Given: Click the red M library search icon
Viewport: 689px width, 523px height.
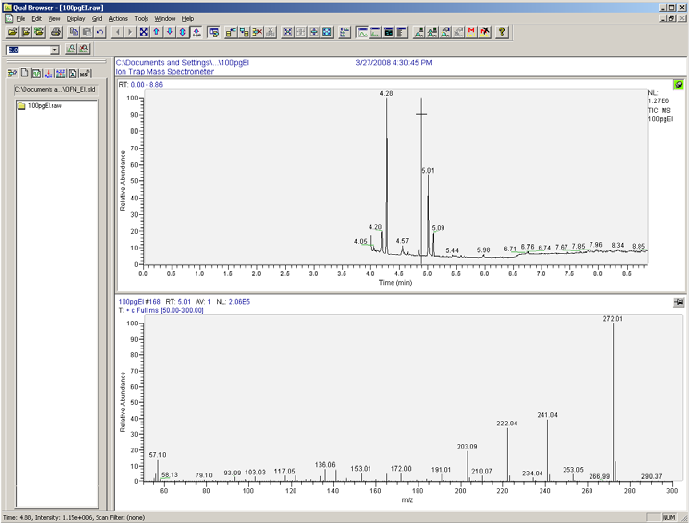Looking at the screenshot, I should [x=471, y=32].
